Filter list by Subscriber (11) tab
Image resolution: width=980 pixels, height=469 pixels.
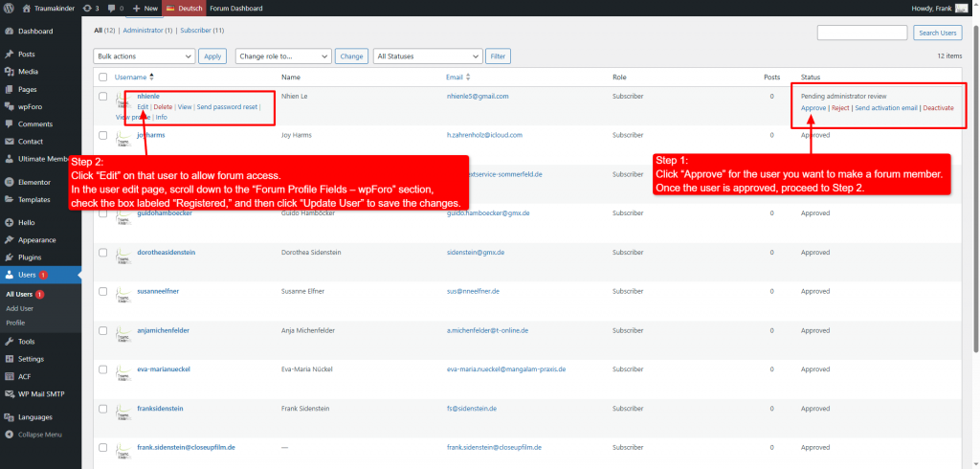click(201, 31)
